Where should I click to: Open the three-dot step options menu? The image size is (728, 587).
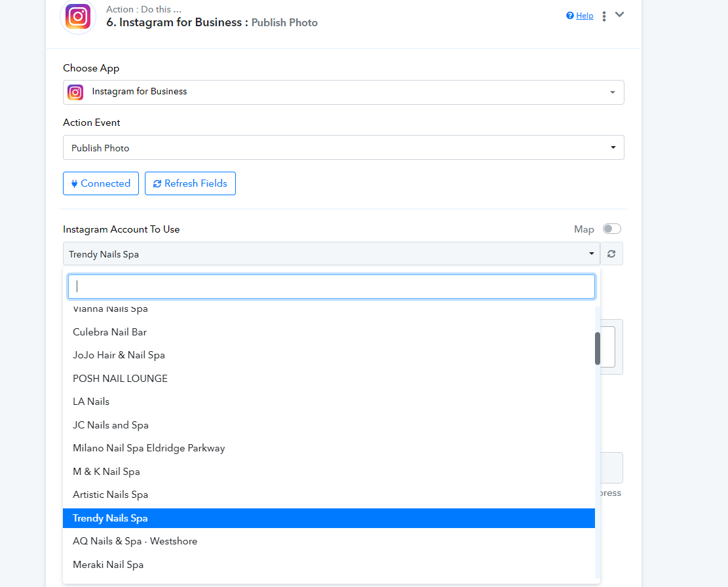604,16
